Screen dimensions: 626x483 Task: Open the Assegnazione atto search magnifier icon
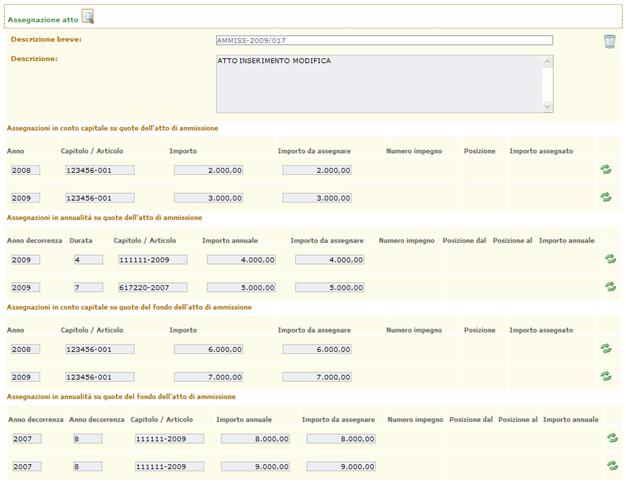tap(88, 17)
